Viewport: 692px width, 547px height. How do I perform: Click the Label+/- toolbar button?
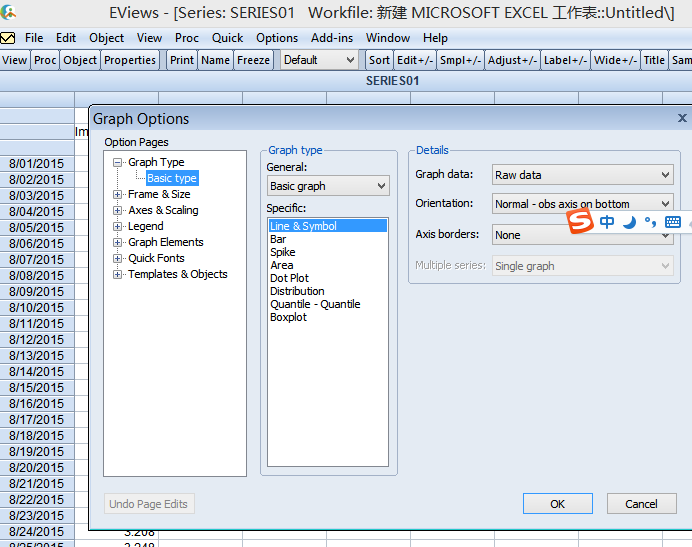pos(565,60)
